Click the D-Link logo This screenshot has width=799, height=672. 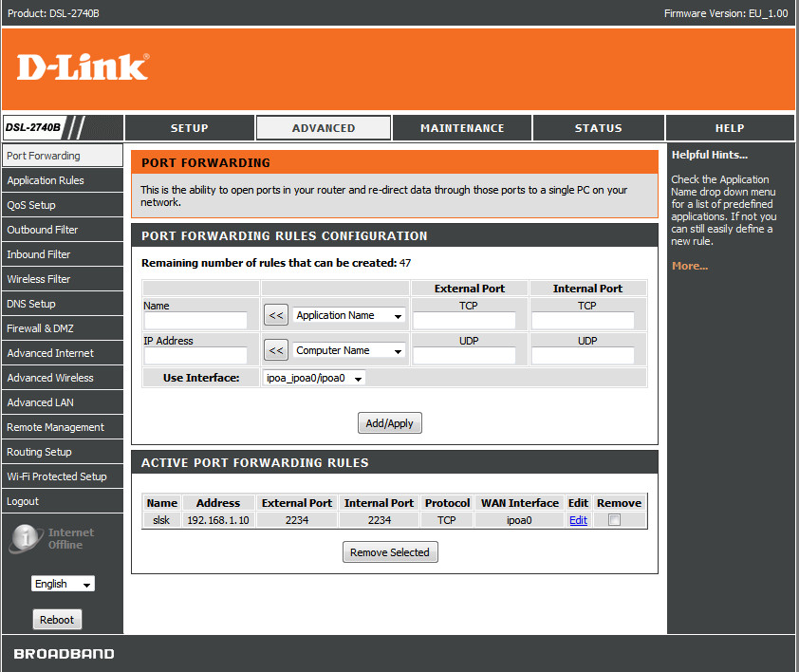click(x=82, y=66)
